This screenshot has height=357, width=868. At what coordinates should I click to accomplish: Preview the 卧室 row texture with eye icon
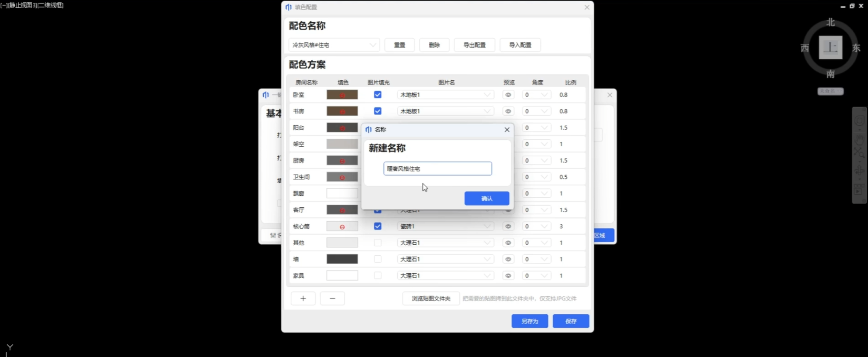click(508, 95)
